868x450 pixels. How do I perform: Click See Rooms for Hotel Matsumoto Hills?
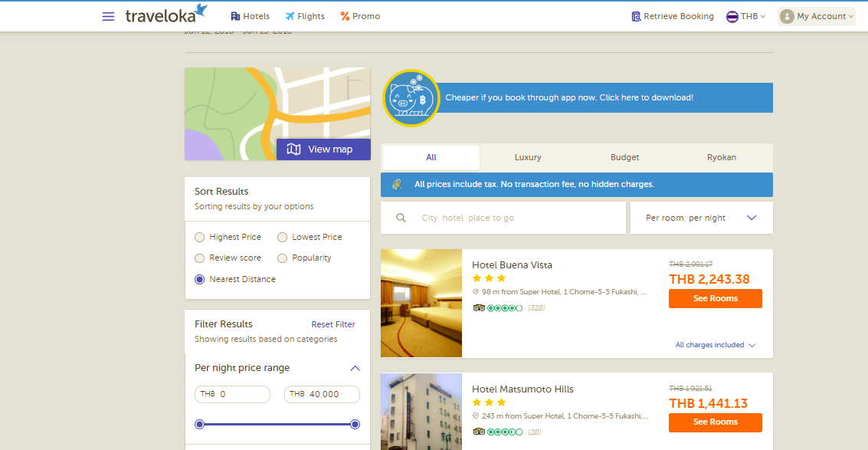pos(716,422)
